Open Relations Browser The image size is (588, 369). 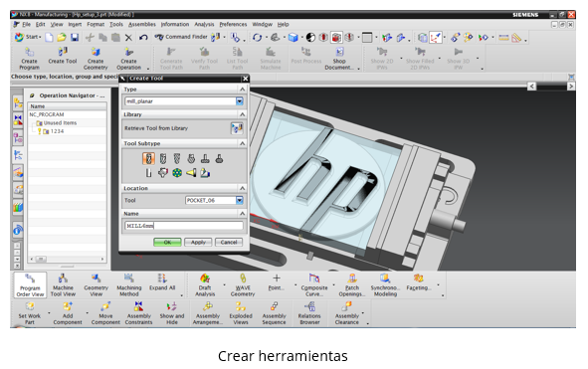pos(309,313)
